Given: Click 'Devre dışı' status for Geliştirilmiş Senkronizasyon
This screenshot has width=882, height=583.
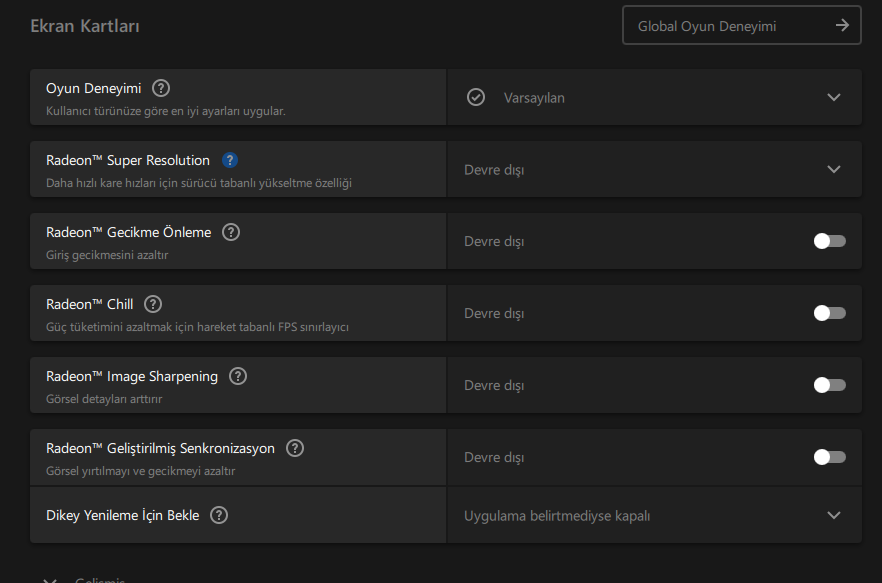Looking at the screenshot, I should tap(494, 458).
